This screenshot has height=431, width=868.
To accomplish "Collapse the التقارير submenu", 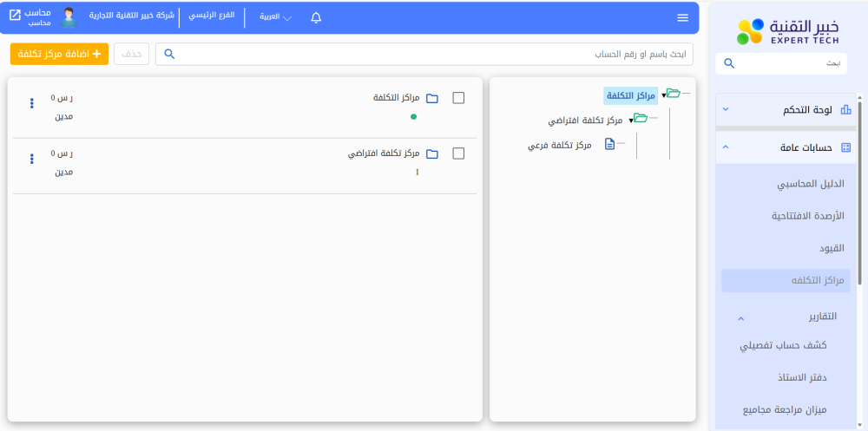I will (740, 318).
